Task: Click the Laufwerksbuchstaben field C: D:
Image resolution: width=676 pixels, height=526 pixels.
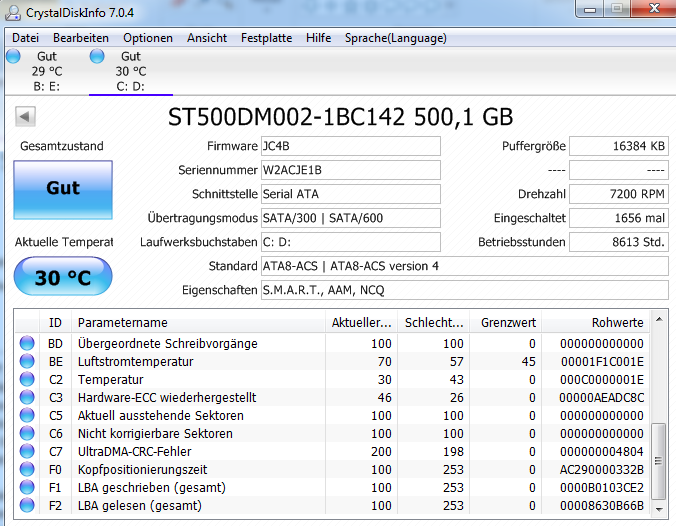Action: [x=351, y=242]
